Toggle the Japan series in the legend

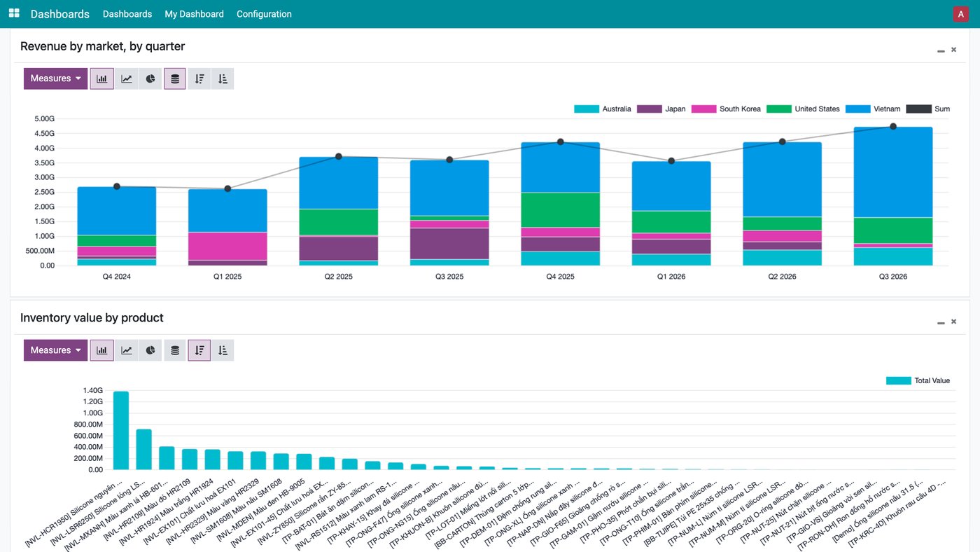tap(662, 109)
